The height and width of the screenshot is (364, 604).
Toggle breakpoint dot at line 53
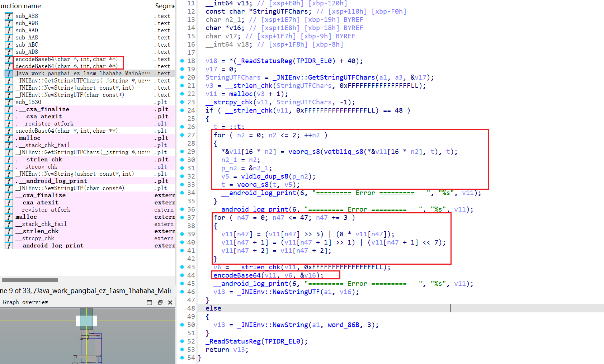(x=182, y=350)
